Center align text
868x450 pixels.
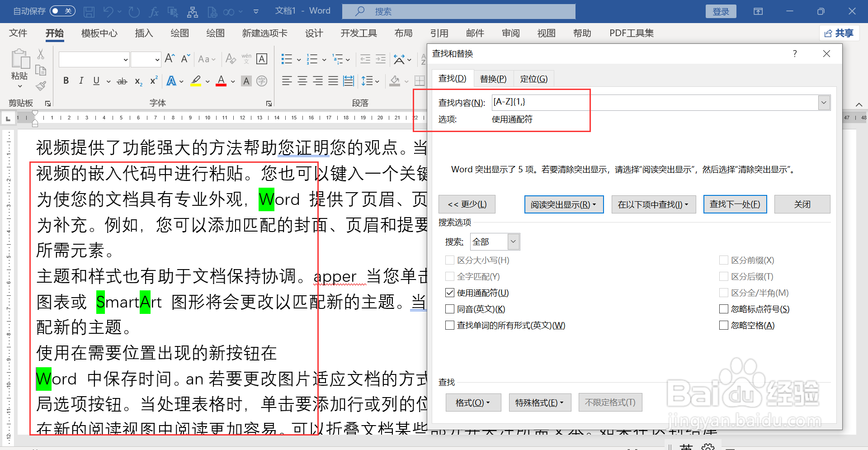click(x=302, y=81)
